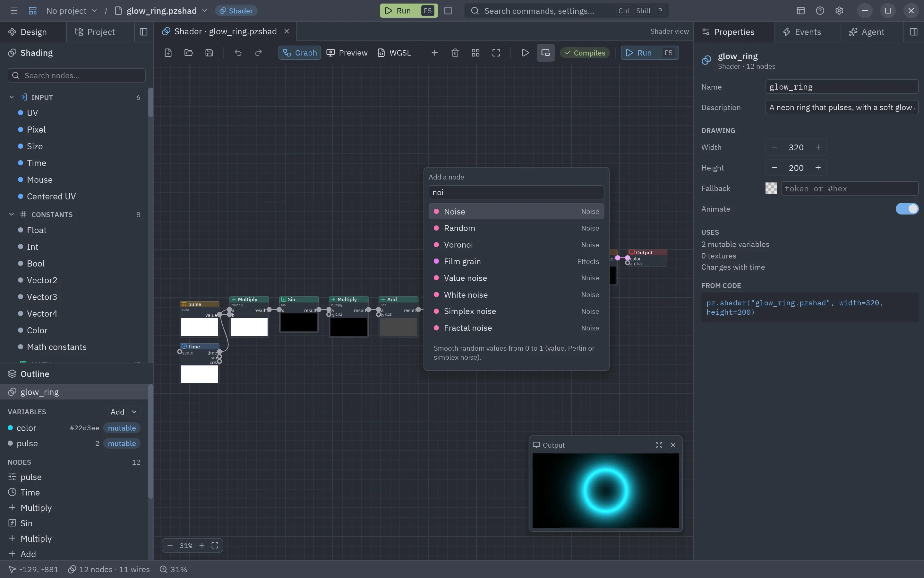Add a node with the plus icon

pyautogui.click(x=434, y=53)
